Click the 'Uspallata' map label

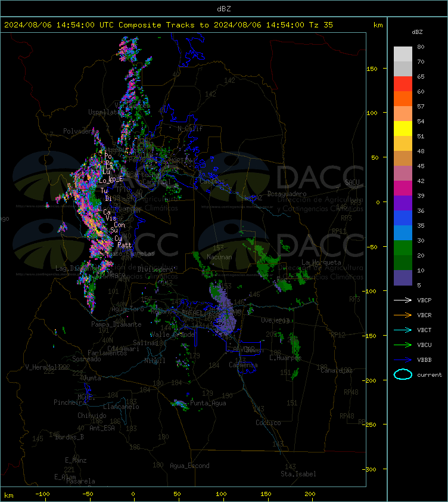coord(103,111)
